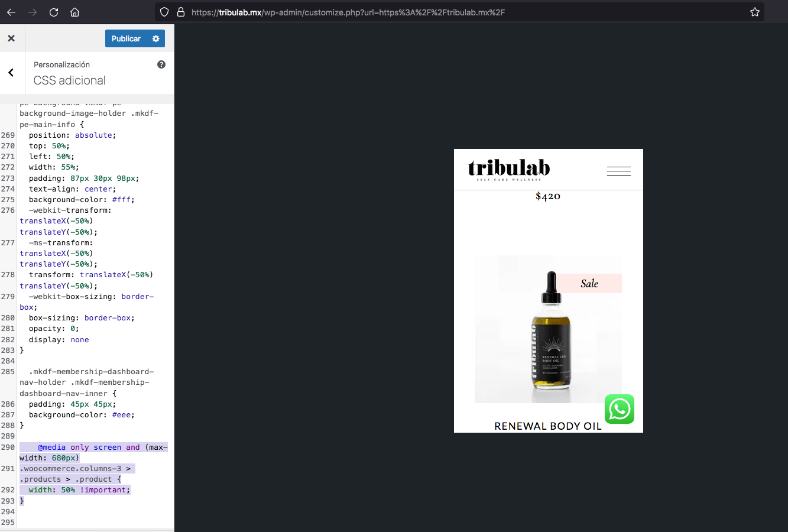788x532 pixels.
Task: Click the Personalización label
Action: tap(61, 64)
